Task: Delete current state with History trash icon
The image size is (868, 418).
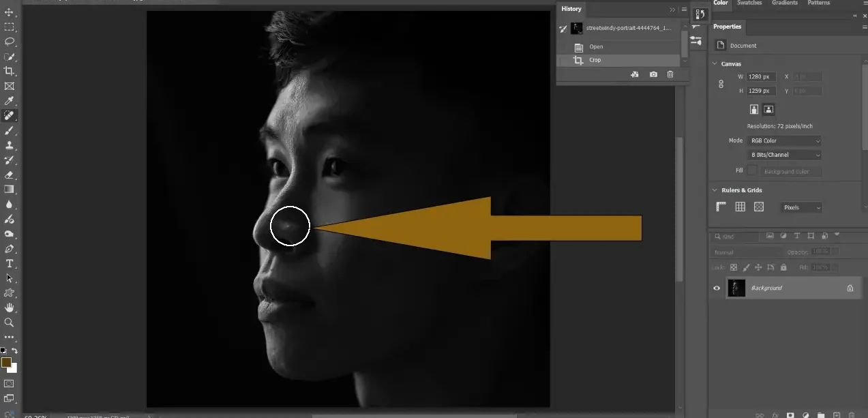Action: [670, 74]
